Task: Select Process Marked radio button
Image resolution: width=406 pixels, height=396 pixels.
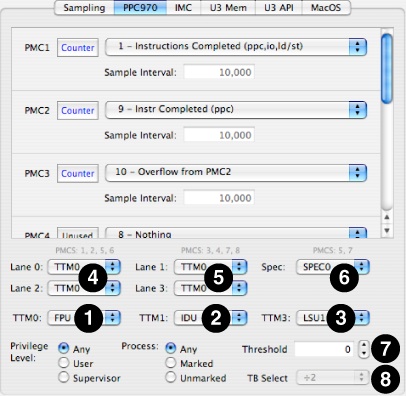Action: tap(170, 363)
